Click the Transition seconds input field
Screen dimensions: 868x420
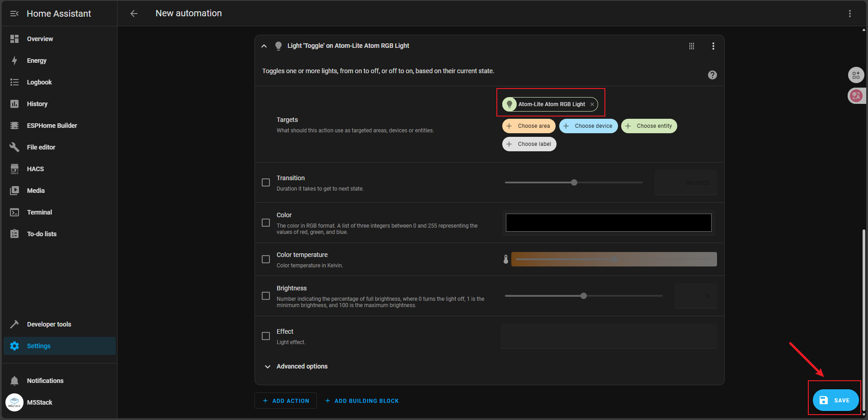click(x=685, y=182)
